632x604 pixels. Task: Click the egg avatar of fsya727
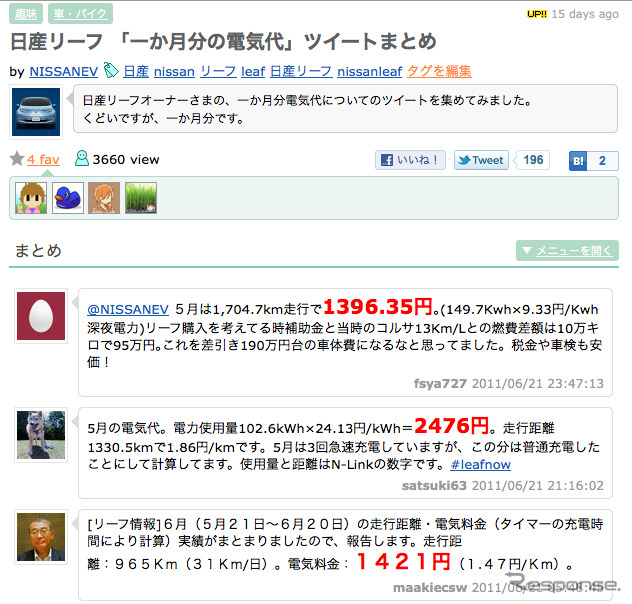[41, 316]
